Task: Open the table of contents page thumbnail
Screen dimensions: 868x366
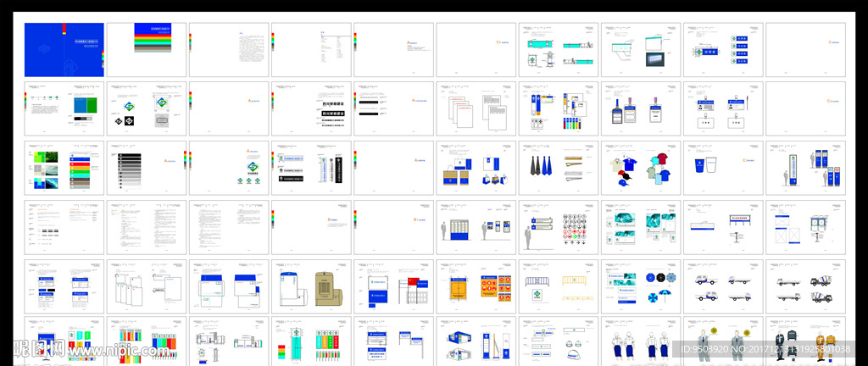Action: [312, 50]
